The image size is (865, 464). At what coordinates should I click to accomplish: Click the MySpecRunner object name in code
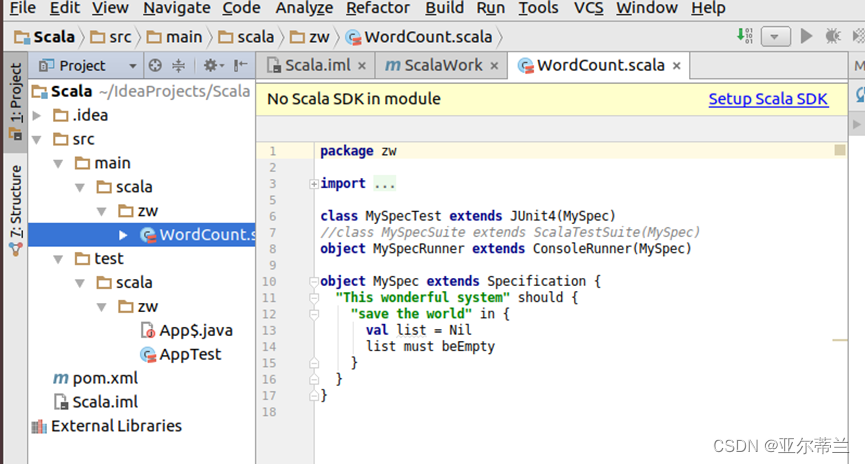(x=418, y=248)
